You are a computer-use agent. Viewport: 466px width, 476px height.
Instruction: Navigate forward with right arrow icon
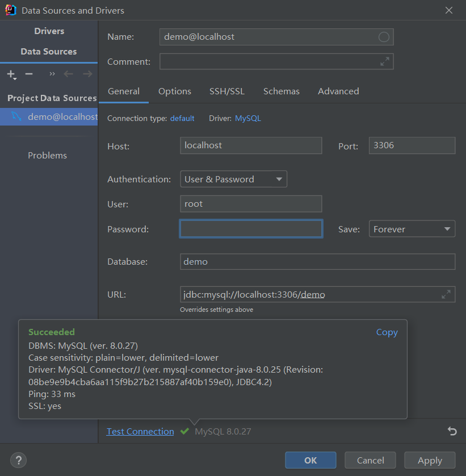87,74
